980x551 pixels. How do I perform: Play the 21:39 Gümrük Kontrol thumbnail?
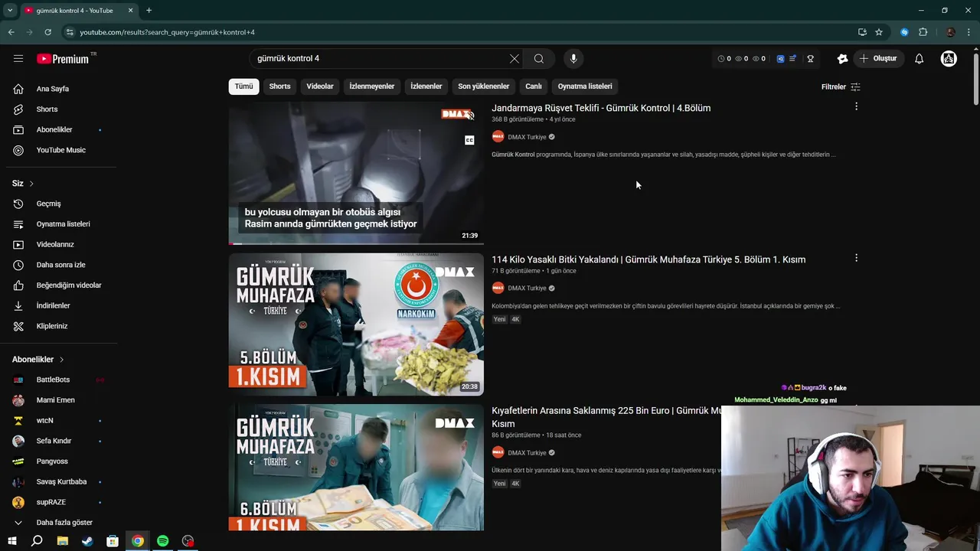coord(356,173)
